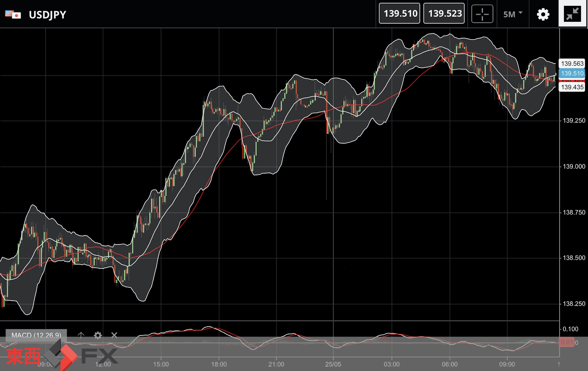
Task: Click the 25/05 date marker on time axis
Action: (333, 364)
